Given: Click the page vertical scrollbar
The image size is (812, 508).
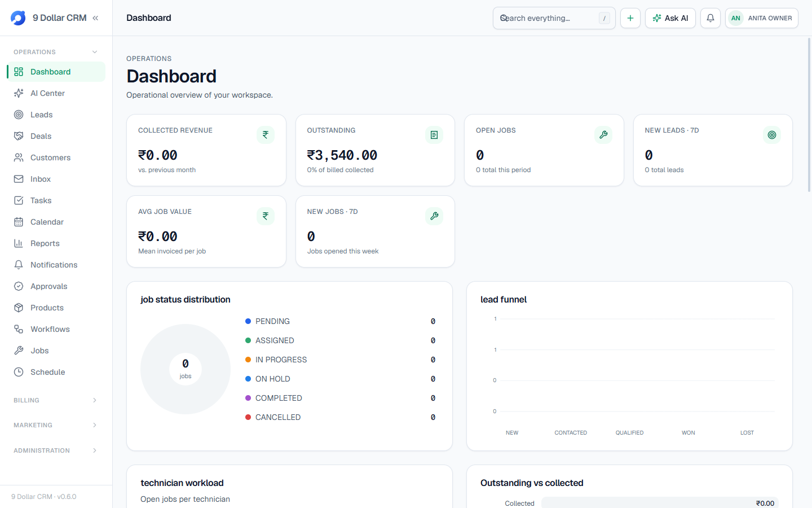Looking at the screenshot, I should [809, 116].
